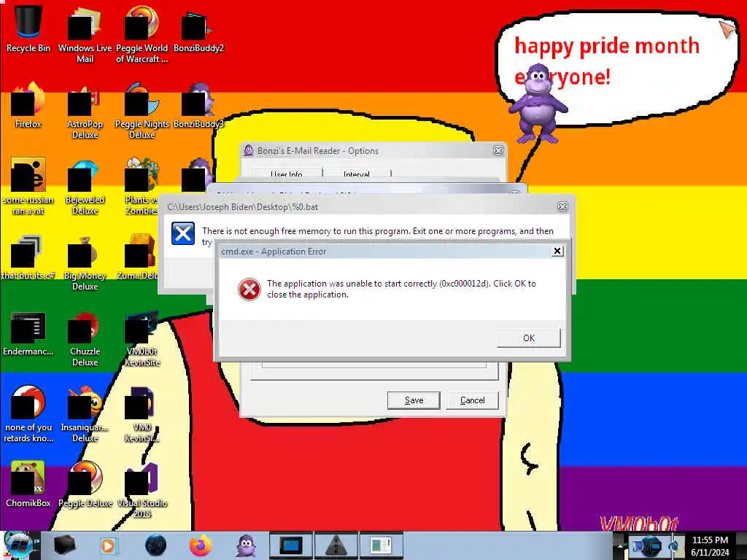747x560 pixels.
Task: Click Bonzi icon in E-Mail Reader title bar
Action: pos(249,150)
